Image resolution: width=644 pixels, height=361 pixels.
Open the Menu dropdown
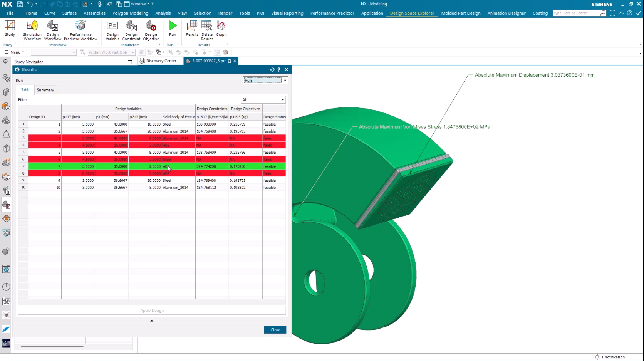tap(15, 52)
